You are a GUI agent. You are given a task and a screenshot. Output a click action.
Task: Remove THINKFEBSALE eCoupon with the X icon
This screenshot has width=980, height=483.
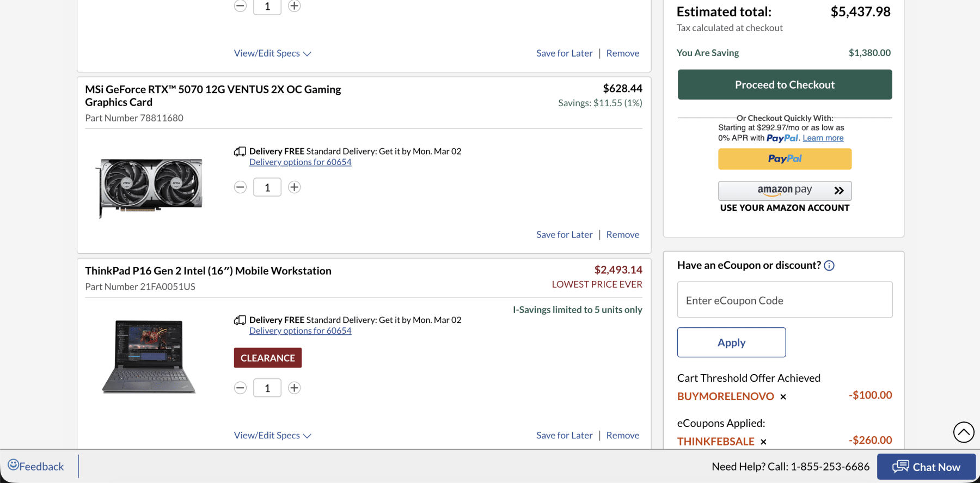point(763,442)
